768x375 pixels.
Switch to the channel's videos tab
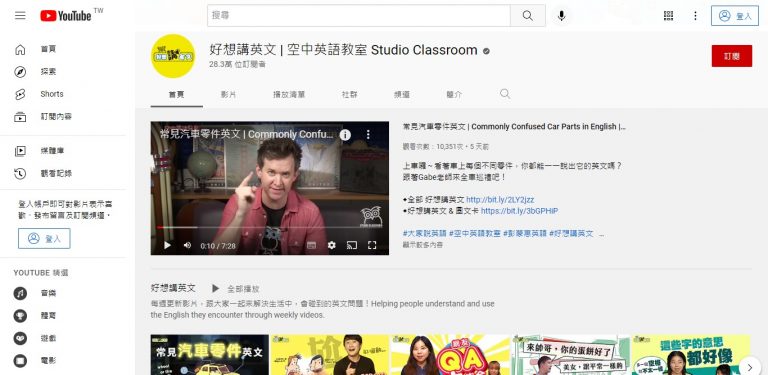pos(228,94)
